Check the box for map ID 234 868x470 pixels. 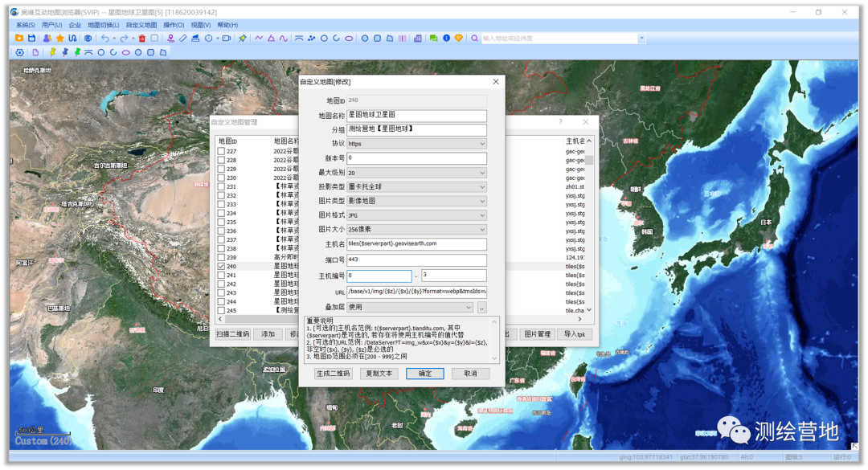[x=222, y=213]
